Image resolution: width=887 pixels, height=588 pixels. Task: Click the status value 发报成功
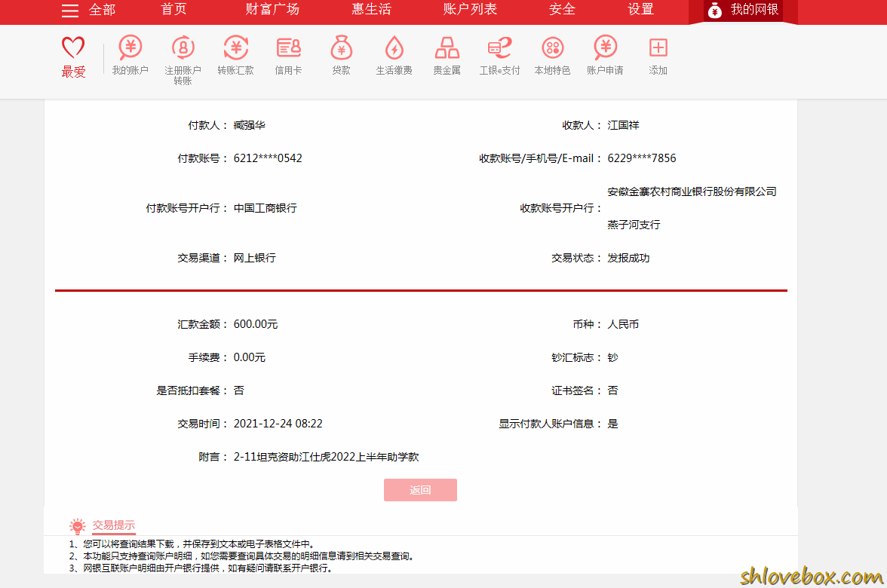(628, 258)
